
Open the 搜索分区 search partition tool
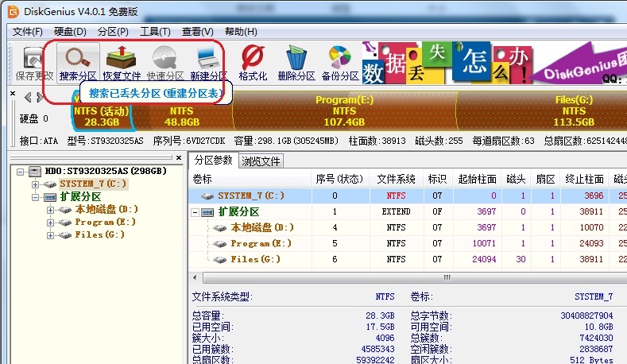[78, 64]
